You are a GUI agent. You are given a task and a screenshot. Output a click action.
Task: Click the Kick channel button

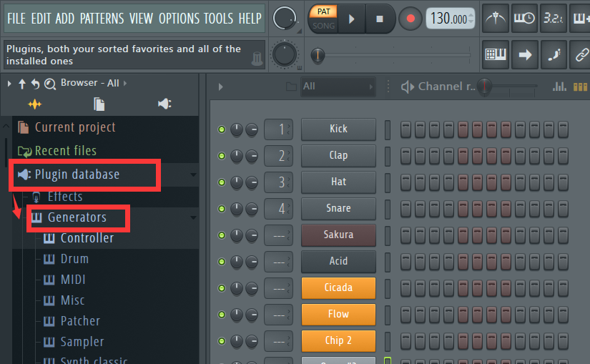[338, 129]
